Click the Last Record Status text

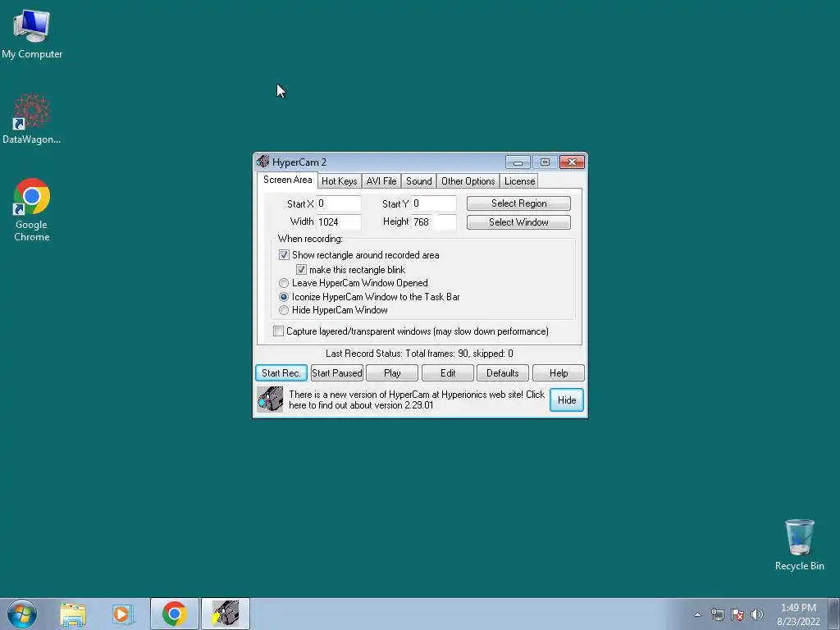419,354
